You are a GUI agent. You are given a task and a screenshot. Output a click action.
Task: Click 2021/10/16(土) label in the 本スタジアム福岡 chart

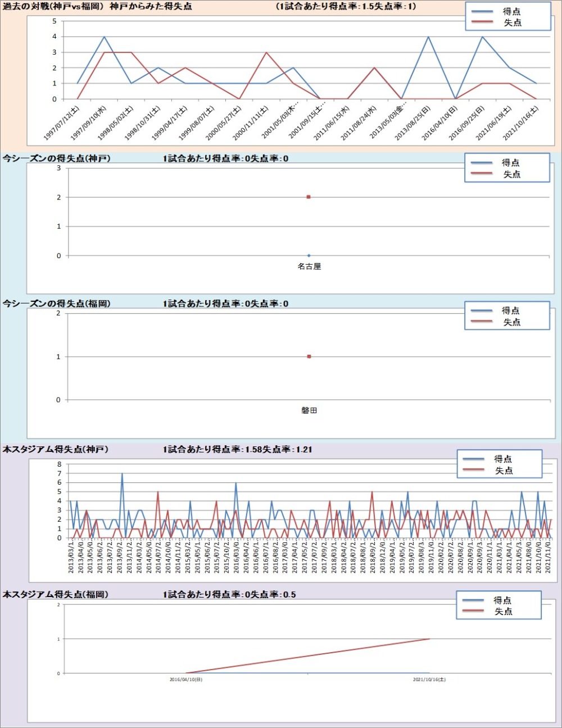429,680
